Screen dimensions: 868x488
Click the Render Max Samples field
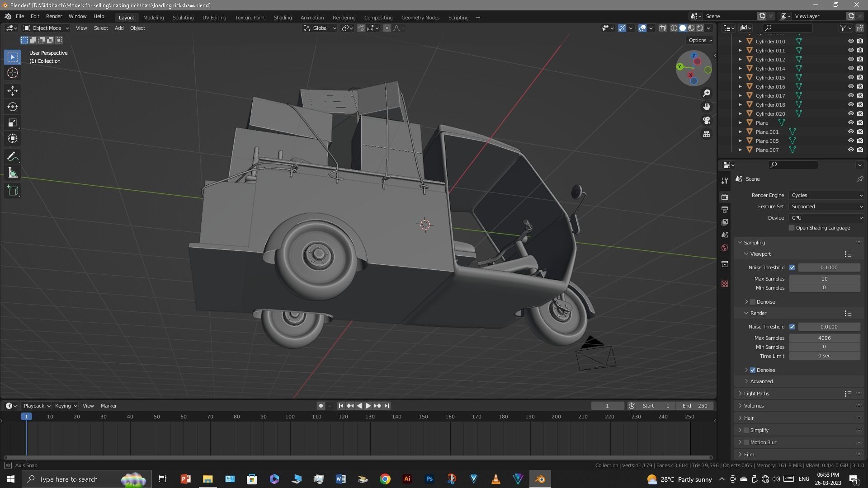pyautogui.click(x=824, y=338)
